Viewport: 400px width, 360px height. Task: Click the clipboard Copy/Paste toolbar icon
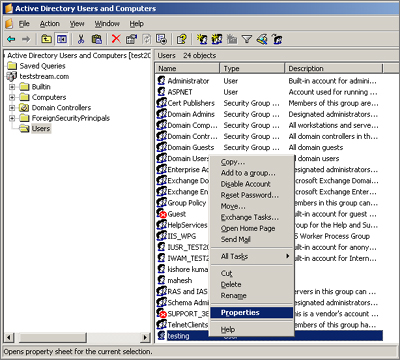[x=97, y=39]
